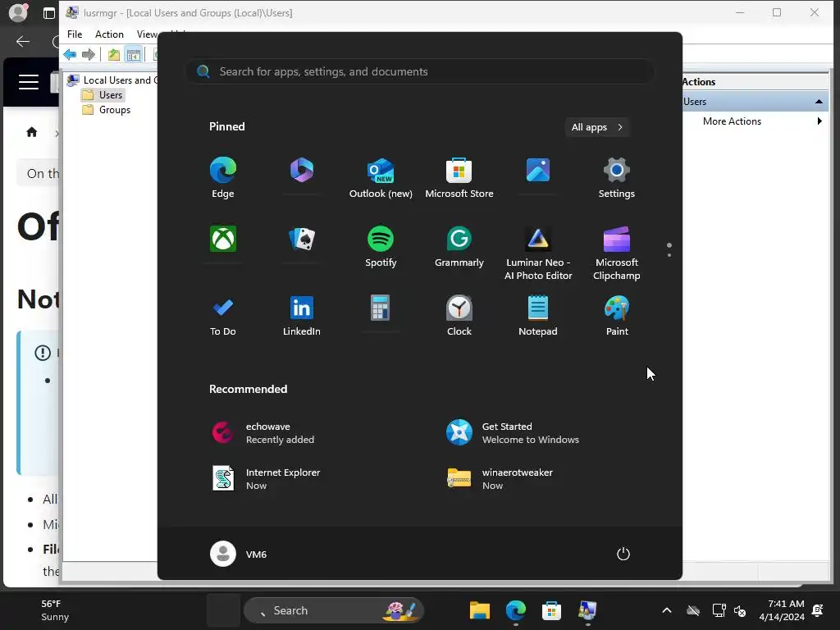Viewport: 840px width, 630px height.
Task: Launch Spotify from pinned apps
Action: 381,246
